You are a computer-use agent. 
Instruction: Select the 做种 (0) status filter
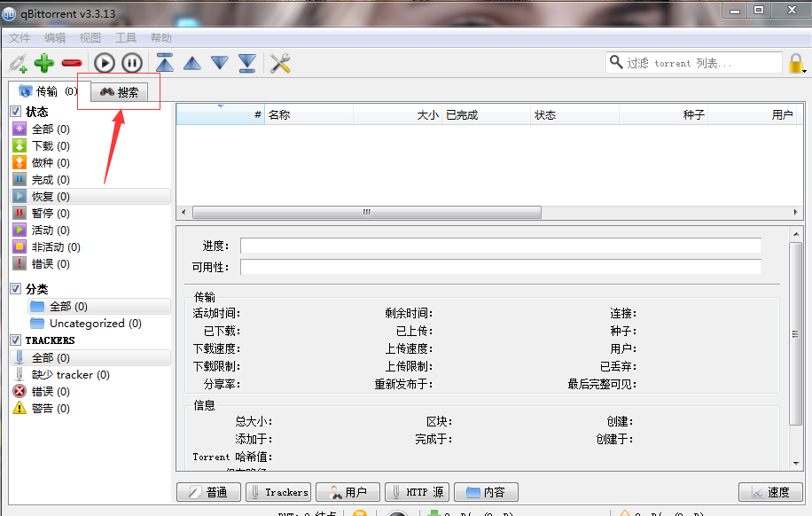click(90, 162)
